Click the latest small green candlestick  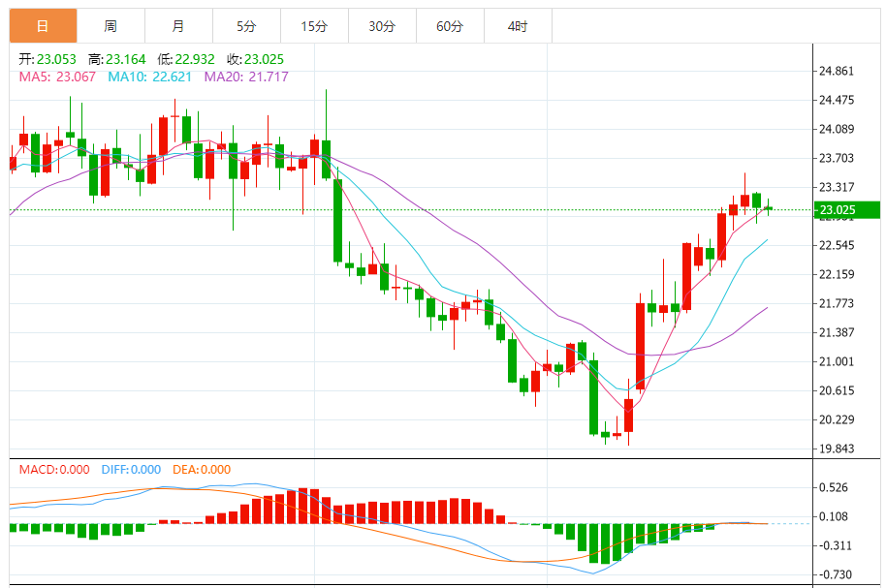point(768,208)
